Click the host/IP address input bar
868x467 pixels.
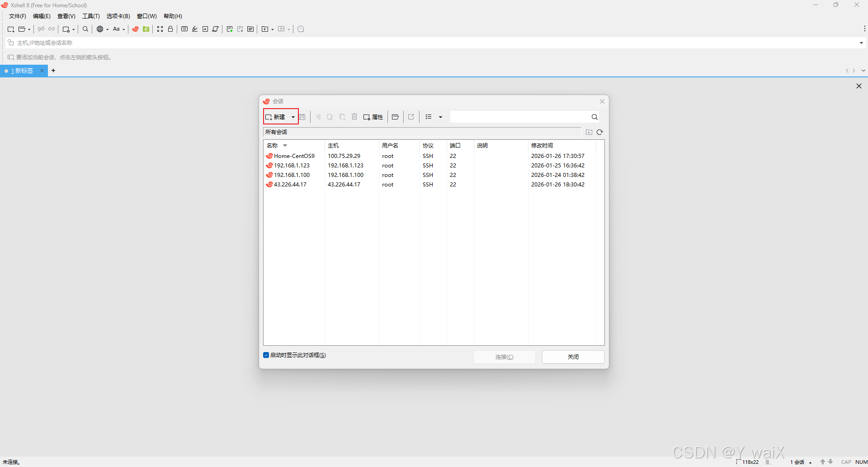(434, 43)
